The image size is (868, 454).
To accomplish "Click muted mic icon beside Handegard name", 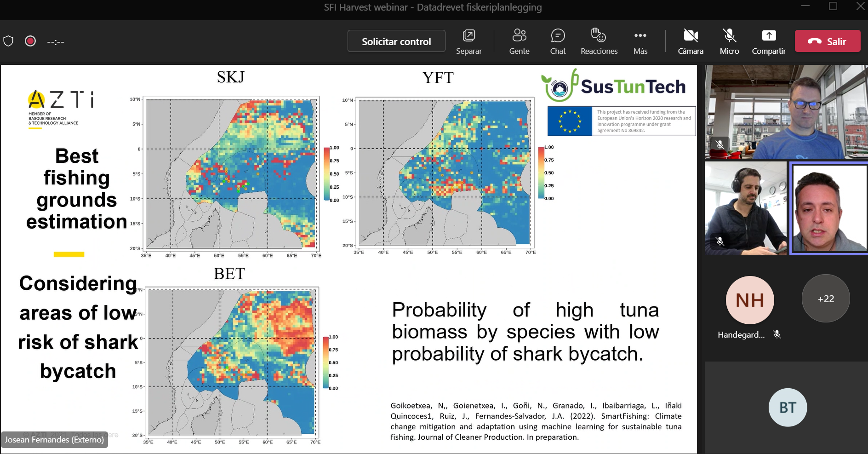I will 777,335.
